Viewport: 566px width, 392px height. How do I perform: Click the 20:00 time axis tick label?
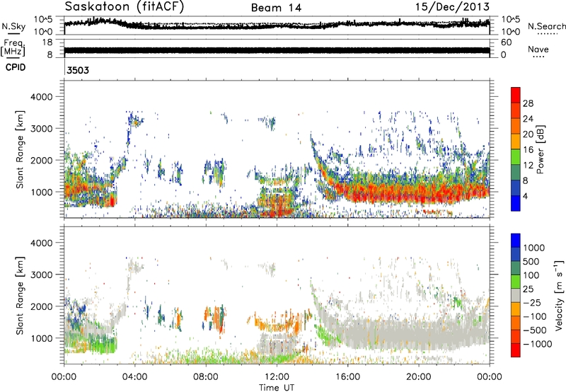[418, 377]
